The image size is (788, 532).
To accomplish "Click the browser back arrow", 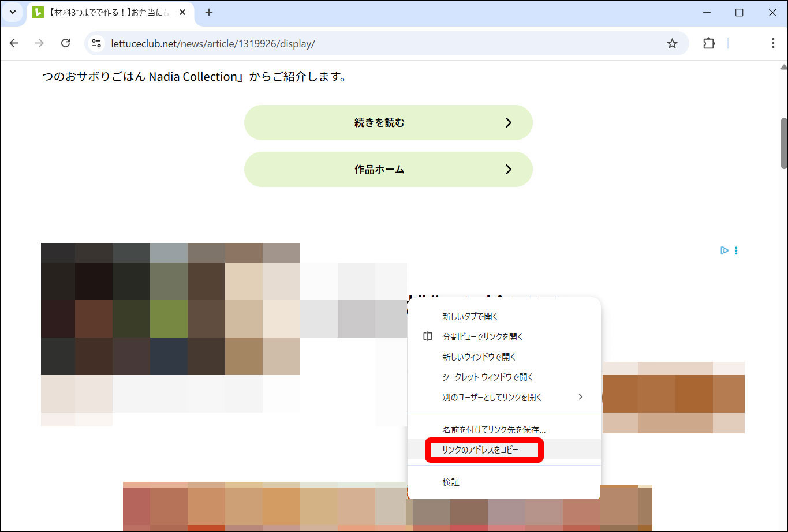I will coord(14,43).
